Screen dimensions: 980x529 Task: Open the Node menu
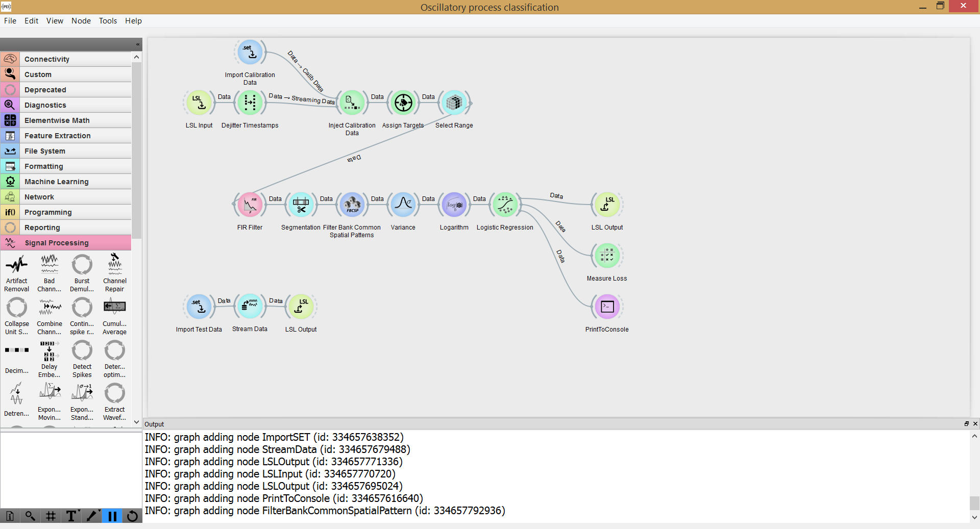(81, 21)
